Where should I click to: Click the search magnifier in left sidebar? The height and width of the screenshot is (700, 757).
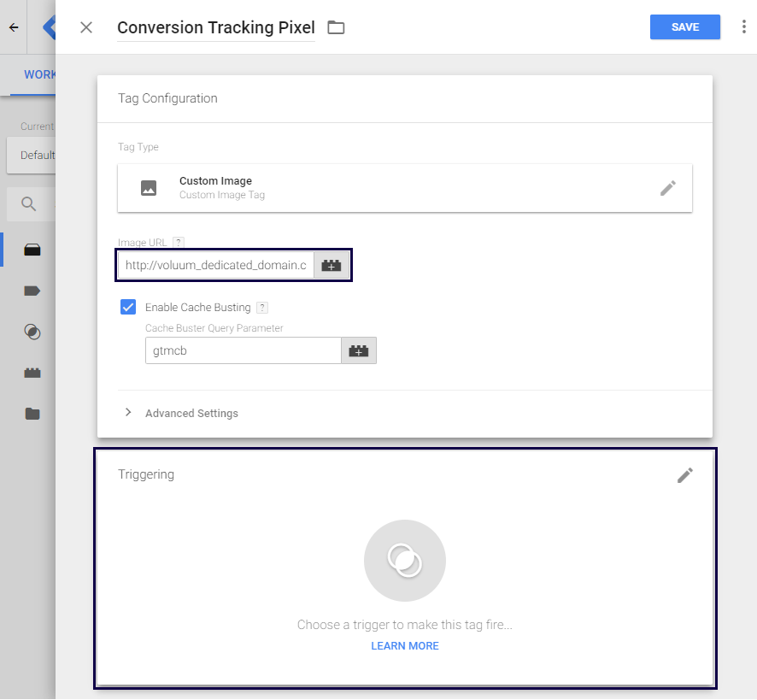click(x=29, y=203)
